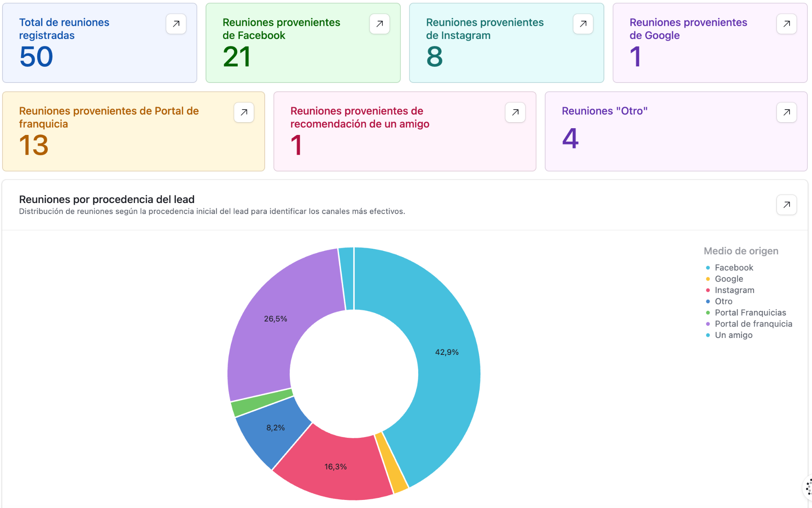Click the total count number 50

(36, 57)
